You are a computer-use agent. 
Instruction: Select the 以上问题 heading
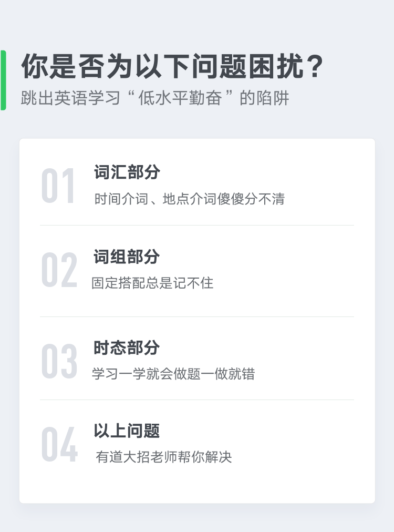pos(127,431)
